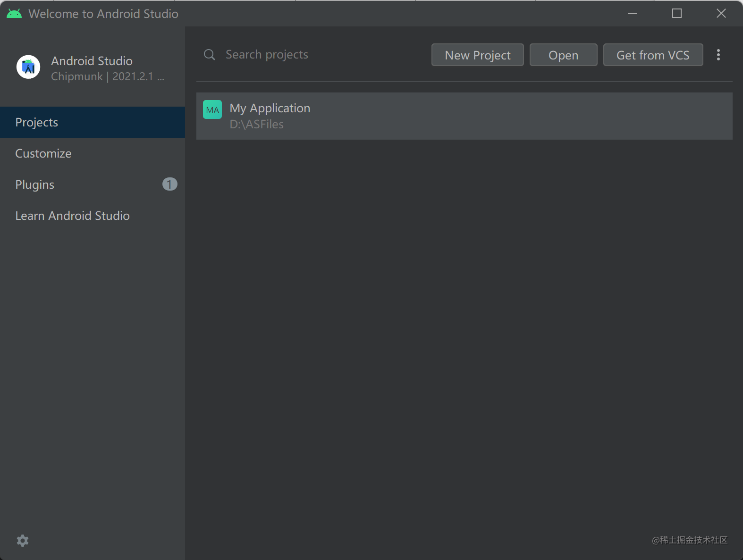Image resolution: width=743 pixels, height=560 pixels.
Task: Click the search magnifier icon
Action: (209, 55)
